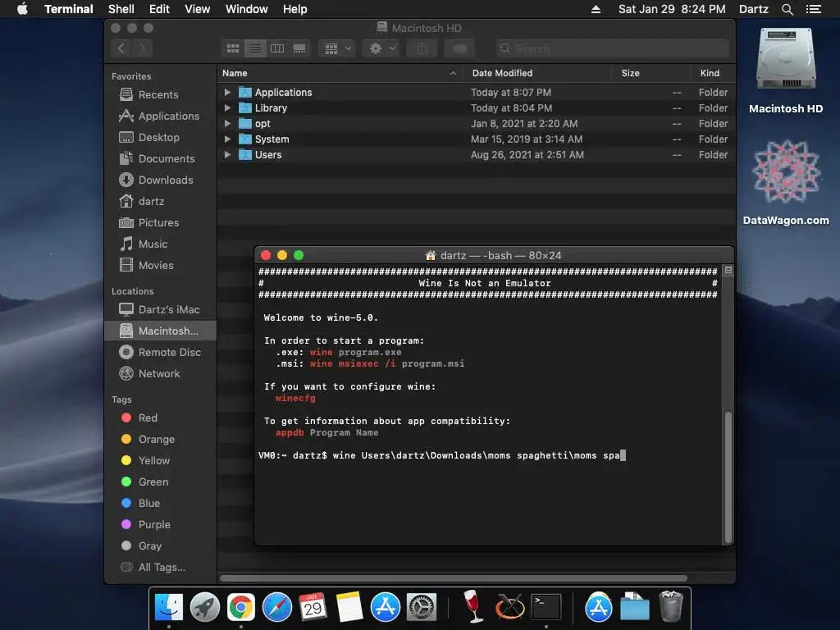Toggle Name column sort arrow
The height and width of the screenshot is (630, 840).
click(x=453, y=73)
